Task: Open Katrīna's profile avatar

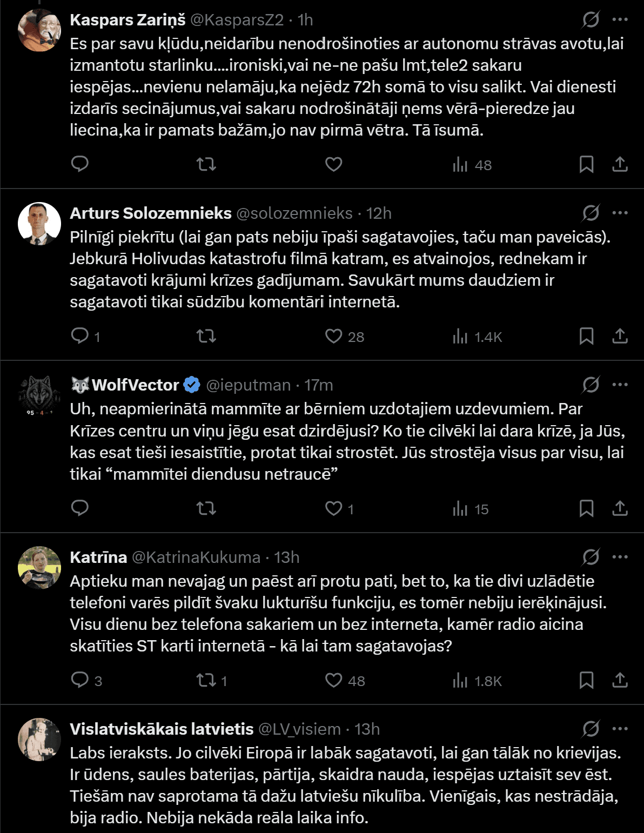Action: click(x=39, y=567)
